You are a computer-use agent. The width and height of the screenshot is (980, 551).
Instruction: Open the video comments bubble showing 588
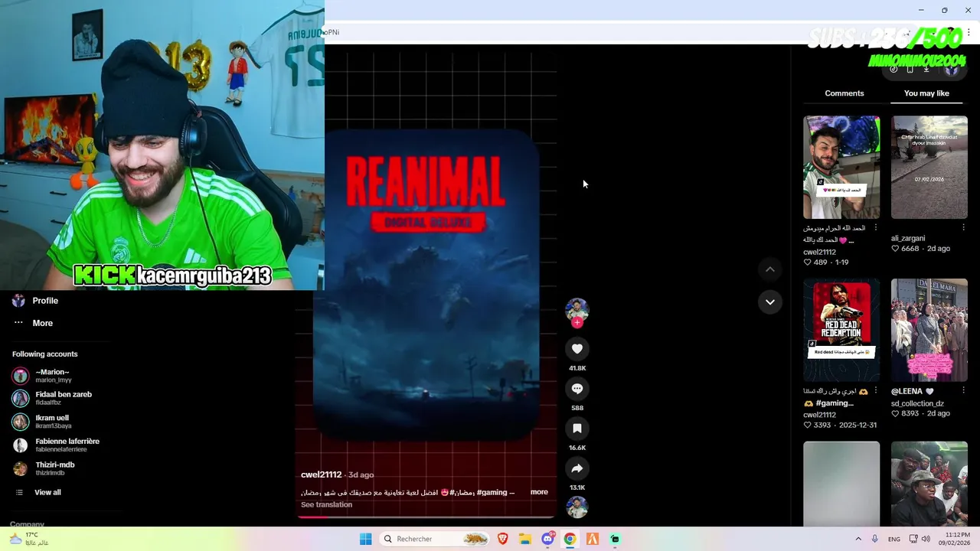coord(577,389)
